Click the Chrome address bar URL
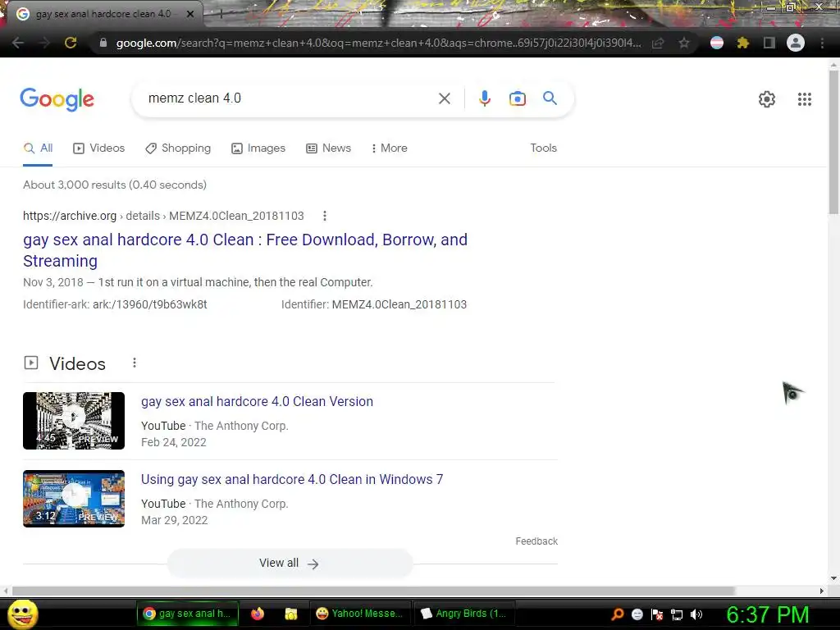Image resolution: width=840 pixels, height=630 pixels. pos(378,43)
